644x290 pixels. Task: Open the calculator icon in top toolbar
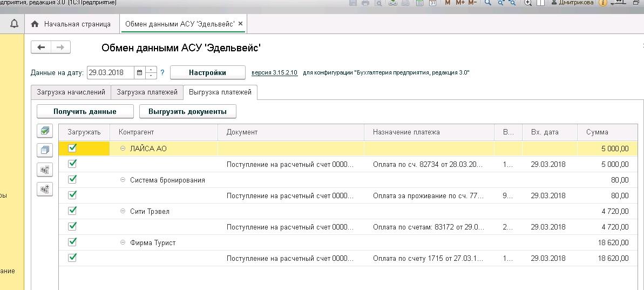click(419, 3)
